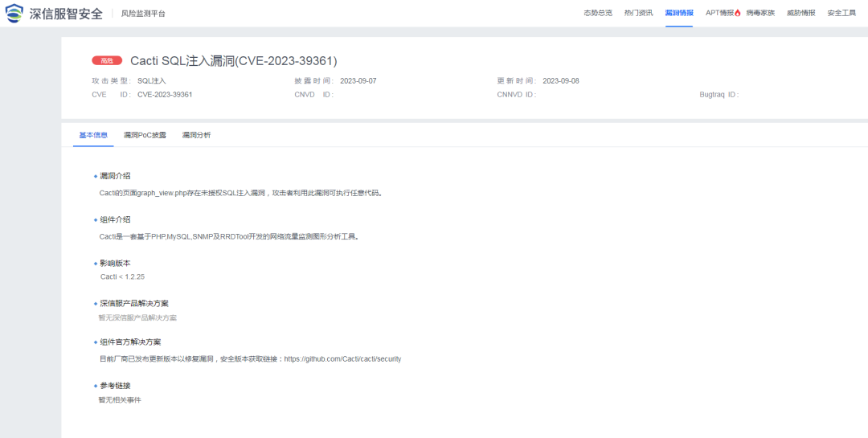Screen dimensions: 868x438
Task: Click the 组件官方解决方案 heading
Action: [x=130, y=342]
